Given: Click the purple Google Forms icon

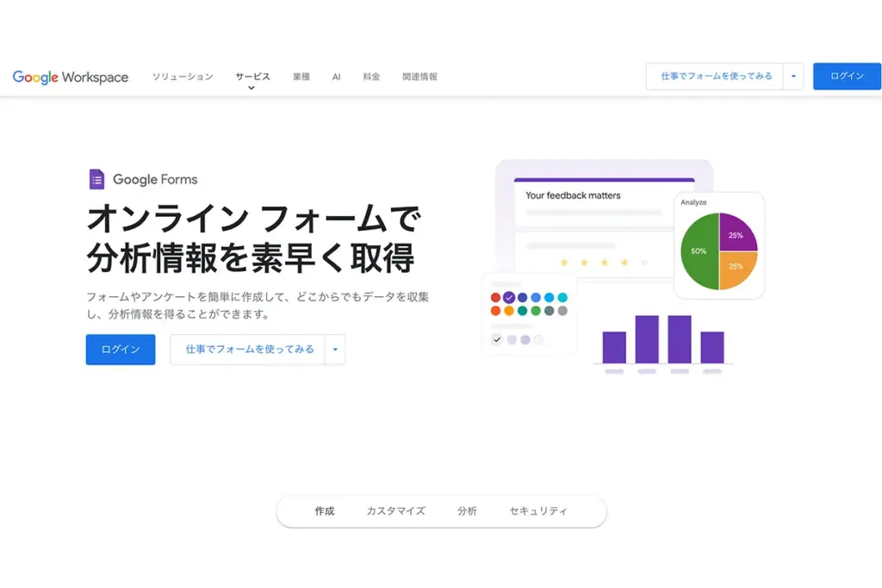Looking at the screenshot, I should [96, 179].
